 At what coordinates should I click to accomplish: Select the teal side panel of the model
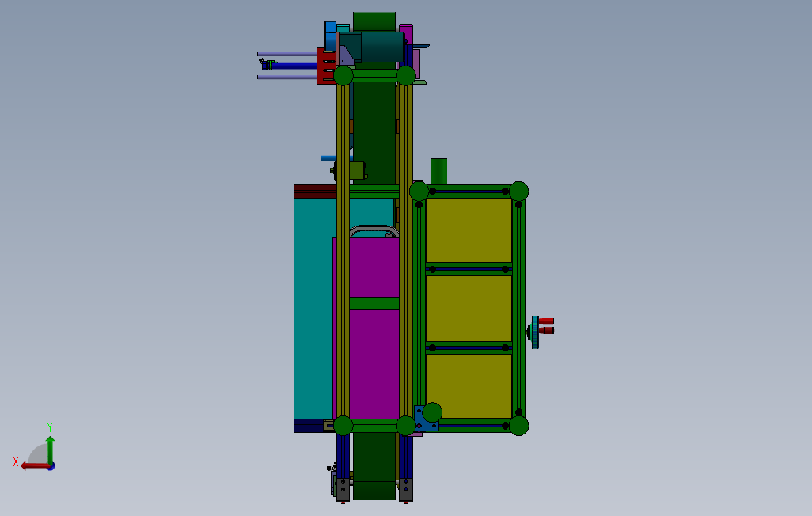tap(313, 308)
